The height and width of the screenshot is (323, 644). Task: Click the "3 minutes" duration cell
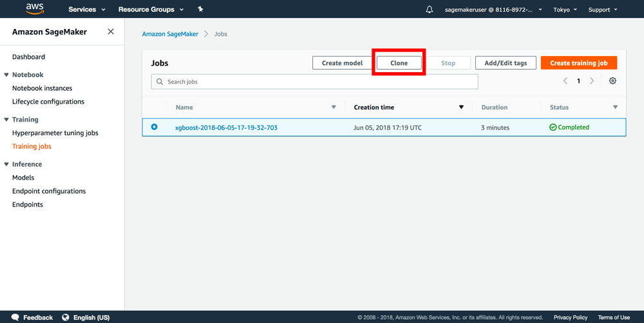[495, 127]
